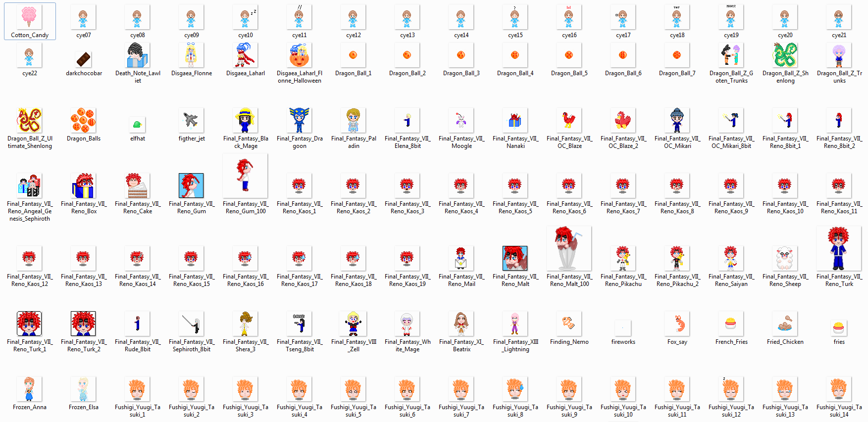This screenshot has height=422, width=868.
Task: Click the Final_Fantasy_VII_Tseng_8bit icon
Action: pyautogui.click(x=299, y=324)
